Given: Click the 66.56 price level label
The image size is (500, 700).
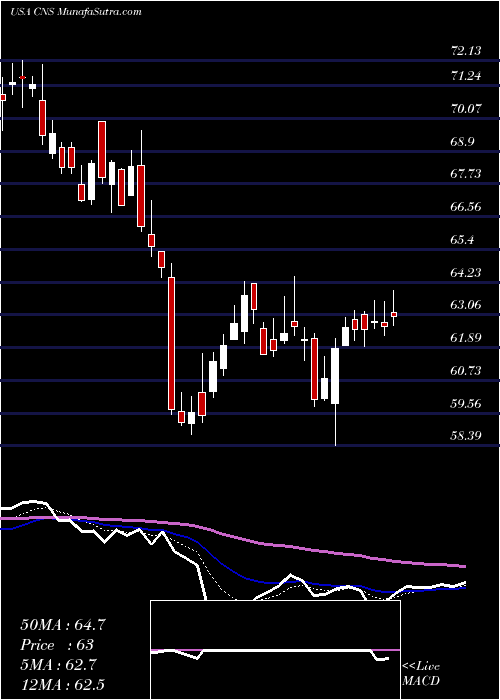Looking at the screenshot, I should (x=466, y=207).
